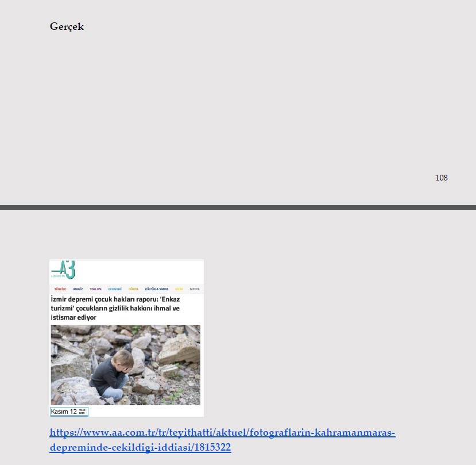Open the ANALİZ section in navigation
Image resolution: width=476 pixels, height=465 pixels.
coord(78,289)
